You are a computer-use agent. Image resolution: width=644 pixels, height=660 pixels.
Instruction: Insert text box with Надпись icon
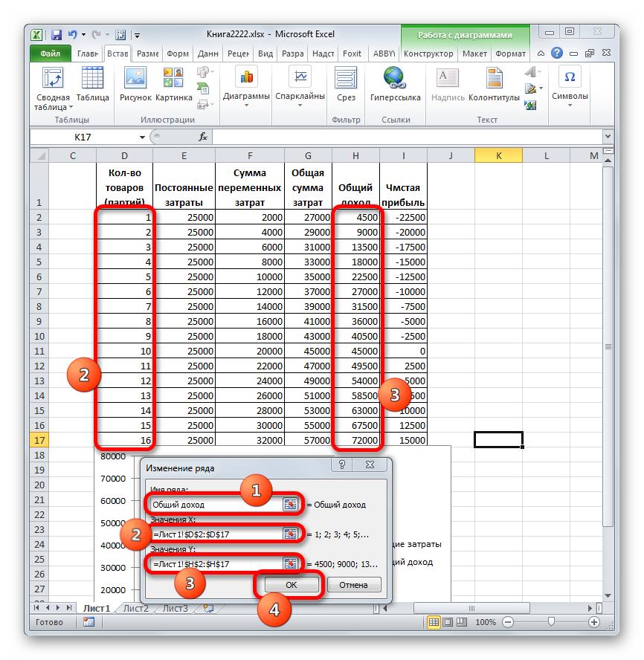click(447, 78)
